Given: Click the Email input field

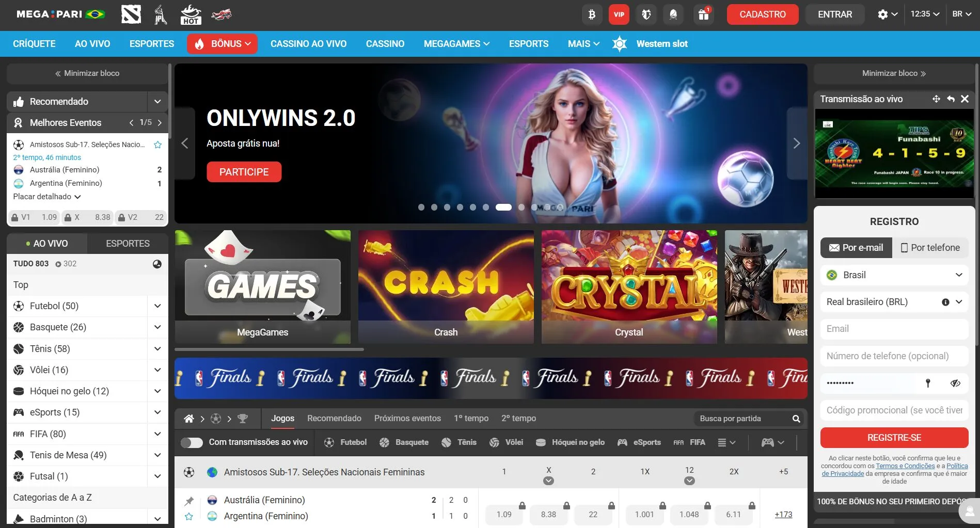Looking at the screenshot, I should pos(894,329).
